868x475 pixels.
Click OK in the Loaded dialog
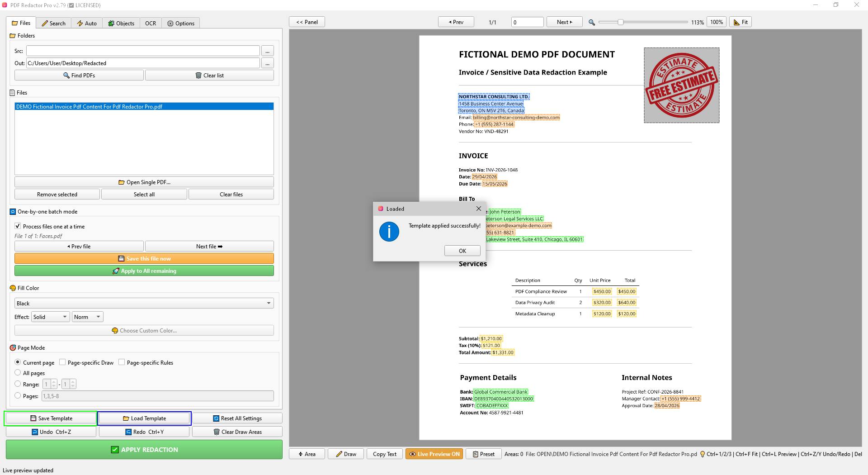[x=462, y=251]
